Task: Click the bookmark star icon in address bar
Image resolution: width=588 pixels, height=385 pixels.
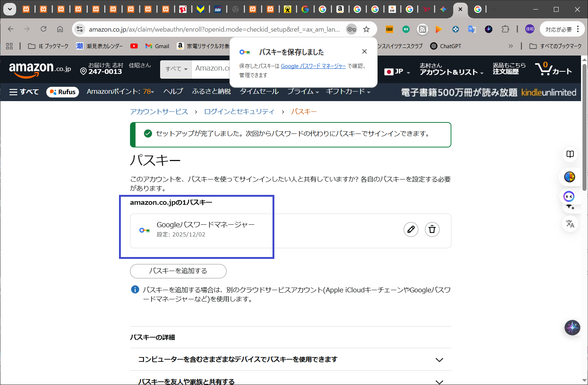Action: coord(366,29)
